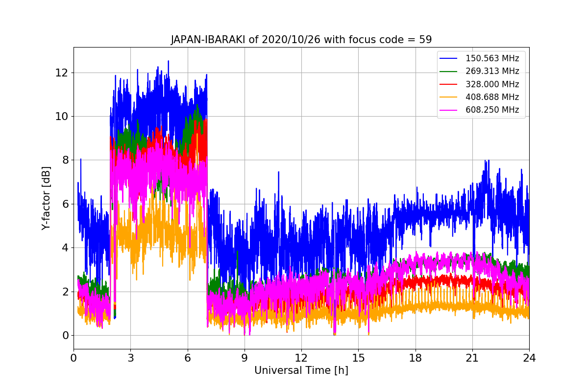Select the 408.688 MHz legend label
This screenshot has height=392, width=588.
[492, 97]
